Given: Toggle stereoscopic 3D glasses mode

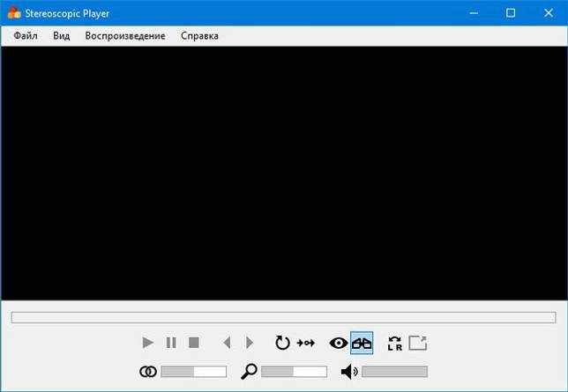Looking at the screenshot, I should [362, 343].
